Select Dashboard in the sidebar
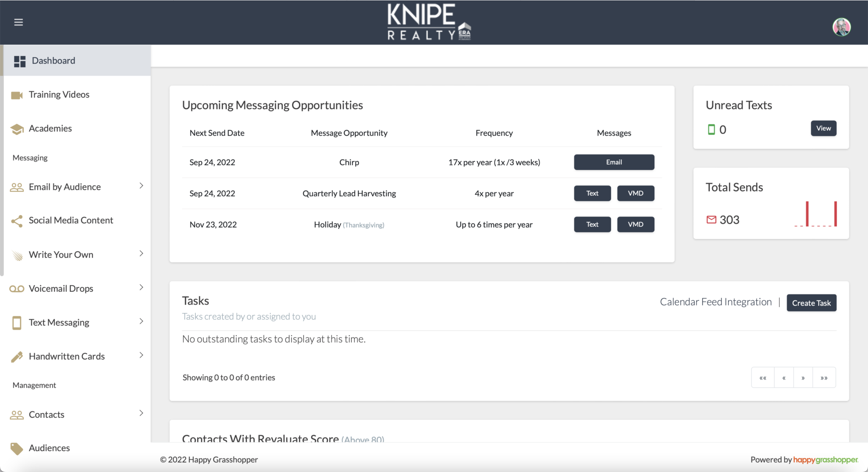 tap(53, 61)
